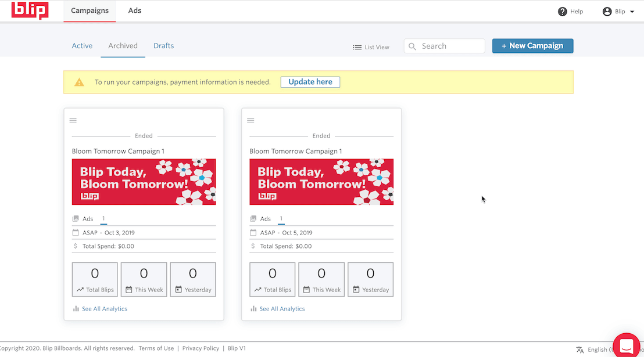The width and height of the screenshot is (644, 357).
Task: Click Total Spend: $0.00 on Oct 3 card
Action: pos(109,246)
